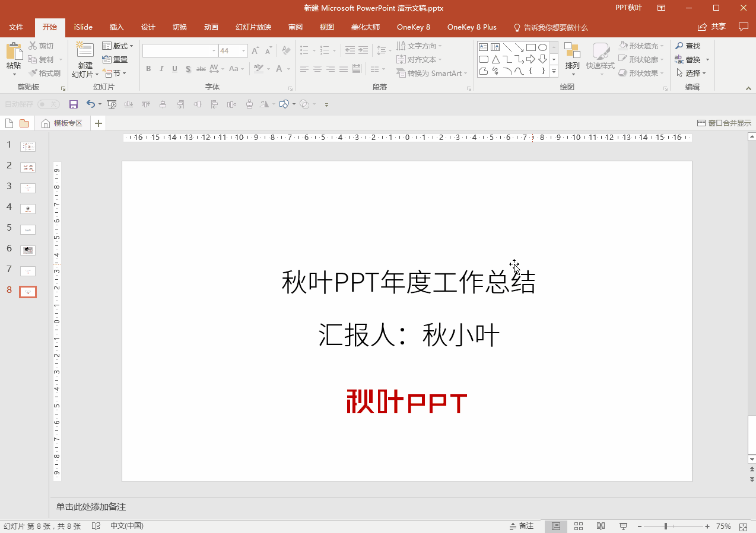
Task: Click the folder icon in document tab bar
Action: tap(24, 123)
